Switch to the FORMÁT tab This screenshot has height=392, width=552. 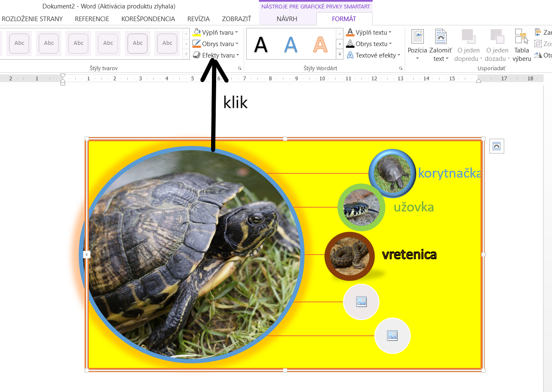tap(344, 19)
